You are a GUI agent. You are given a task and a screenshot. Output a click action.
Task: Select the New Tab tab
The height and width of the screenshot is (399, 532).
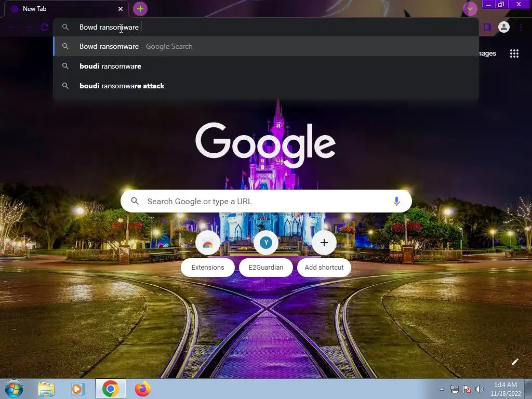coord(66,9)
